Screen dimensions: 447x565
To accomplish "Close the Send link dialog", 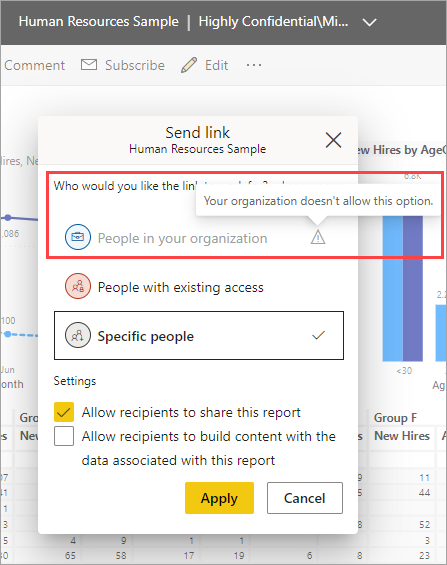I will click(333, 140).
